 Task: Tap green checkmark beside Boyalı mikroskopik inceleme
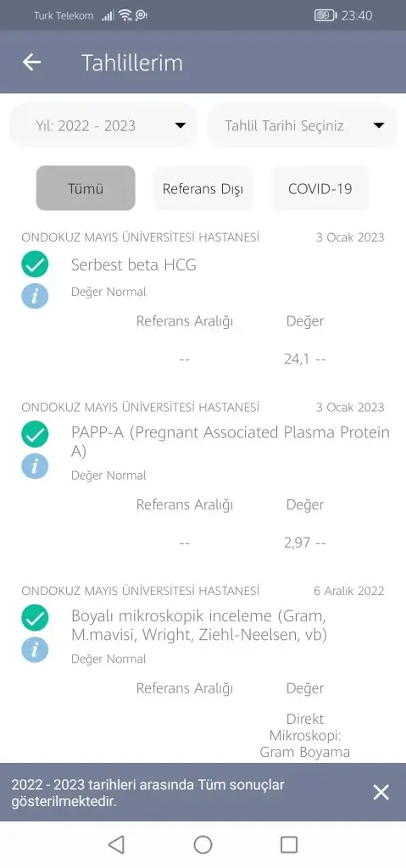[x=35, y=618]
